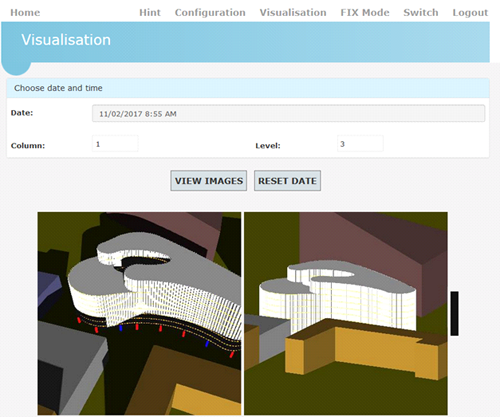The image size is (500, 417).
Task: Select the Visualisation menu item
Action: [x=293, y=13]
